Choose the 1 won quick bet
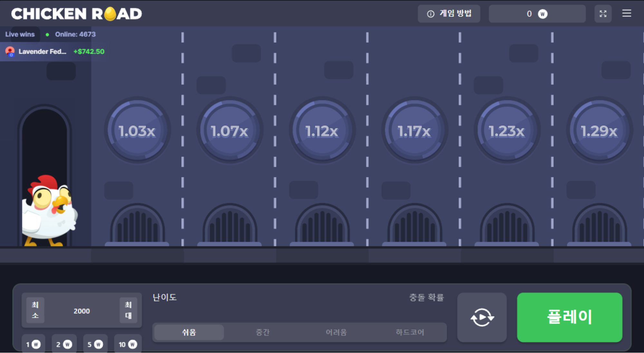Image resolution: width=644 pixels, height=353 pixels. (33, 344)
